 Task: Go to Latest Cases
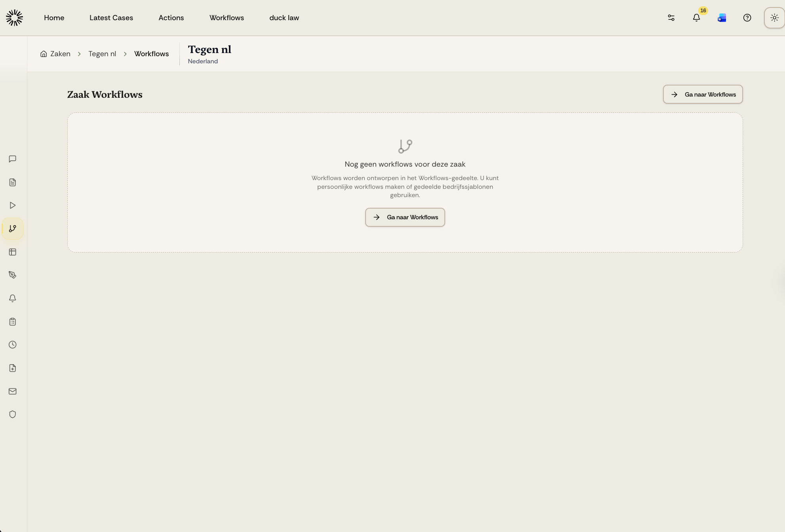click(x=111, y=18)
